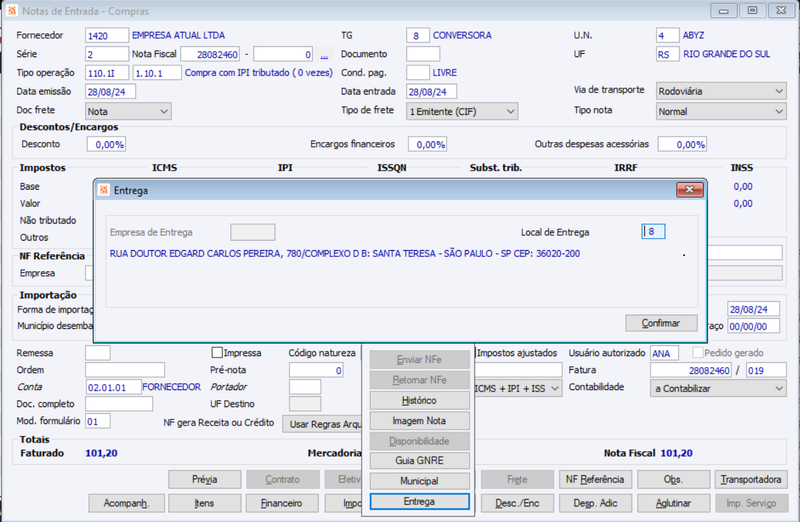Click the Entrega dialog app icon
Image resolution: width=800 pixels, height=522 pixels.
click(x=104, y=190)
